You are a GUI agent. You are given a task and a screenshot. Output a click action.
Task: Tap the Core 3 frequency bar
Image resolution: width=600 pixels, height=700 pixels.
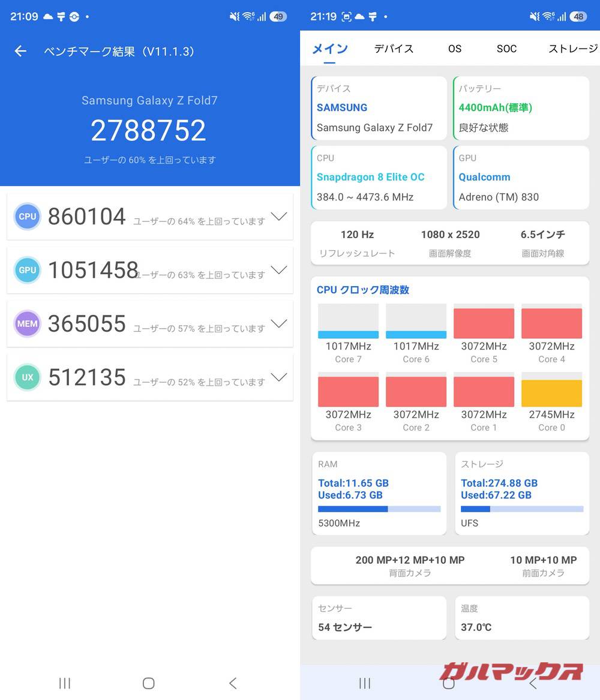click(x=348, y=389)
